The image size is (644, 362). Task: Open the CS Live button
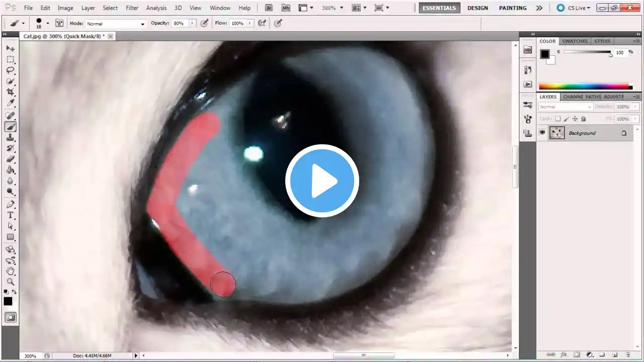coord(574,8)
